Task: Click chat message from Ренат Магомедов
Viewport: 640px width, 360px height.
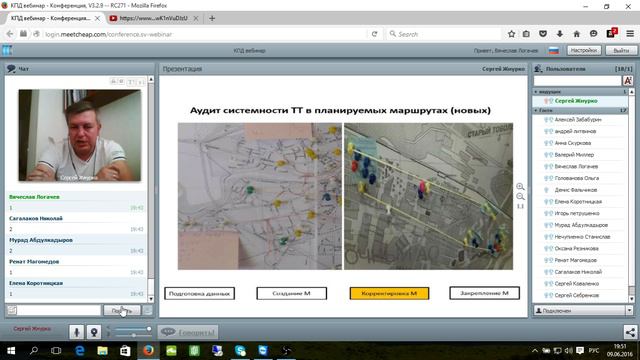Action: click(76, 267)
